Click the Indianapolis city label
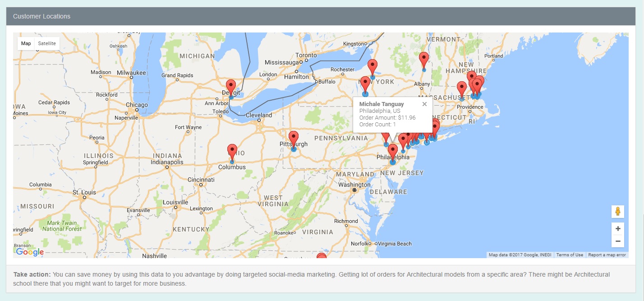 point(167,162)
